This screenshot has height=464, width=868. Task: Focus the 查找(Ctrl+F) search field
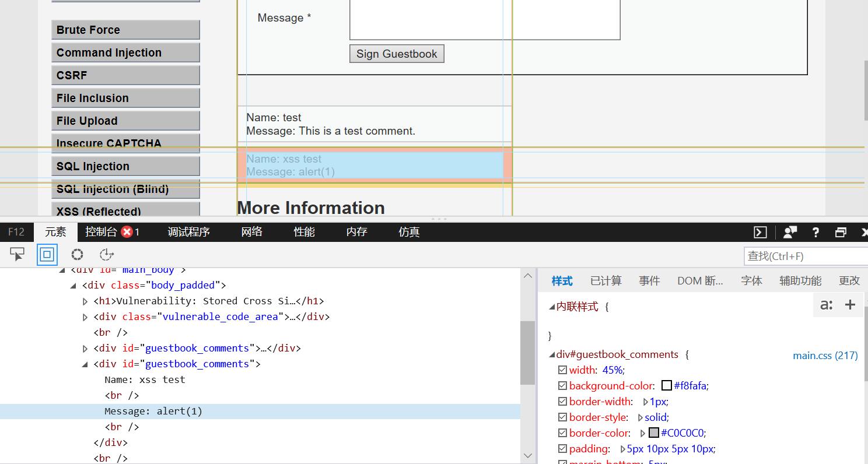806,256
